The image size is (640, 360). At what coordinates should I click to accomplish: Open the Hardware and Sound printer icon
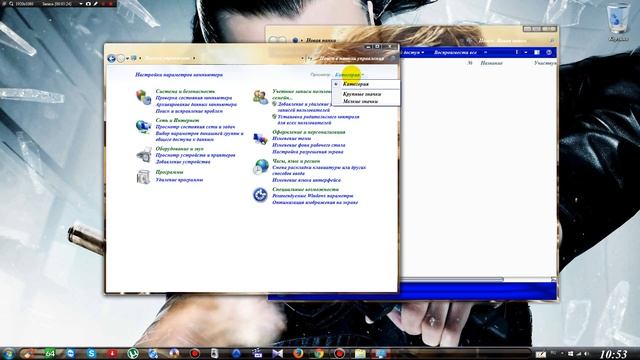point(143,155)
